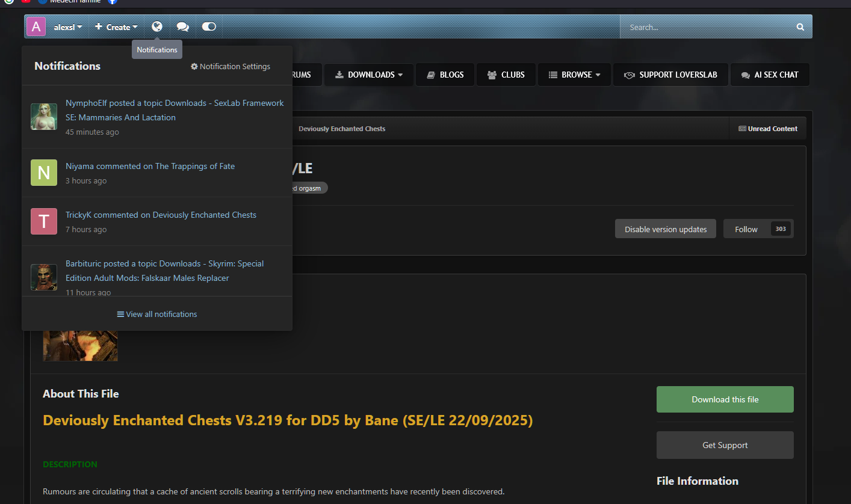Click the globe Notifications icon
This screenshot has width=851, height=504.
(x=157, y=27)
